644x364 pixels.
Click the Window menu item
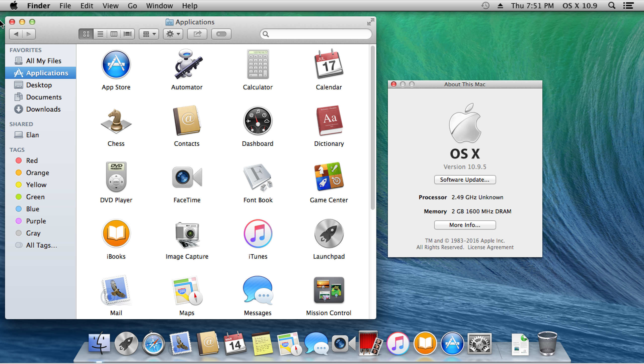click(x=159, y=5)
